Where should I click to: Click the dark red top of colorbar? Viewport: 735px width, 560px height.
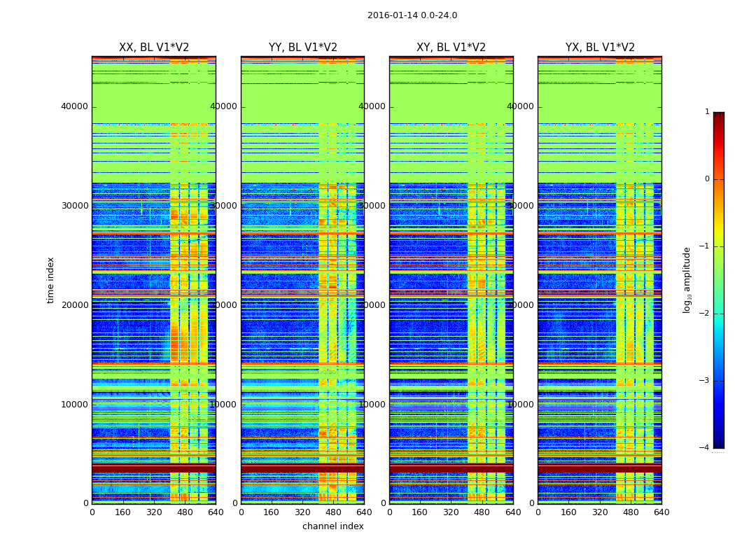point(719,115)
